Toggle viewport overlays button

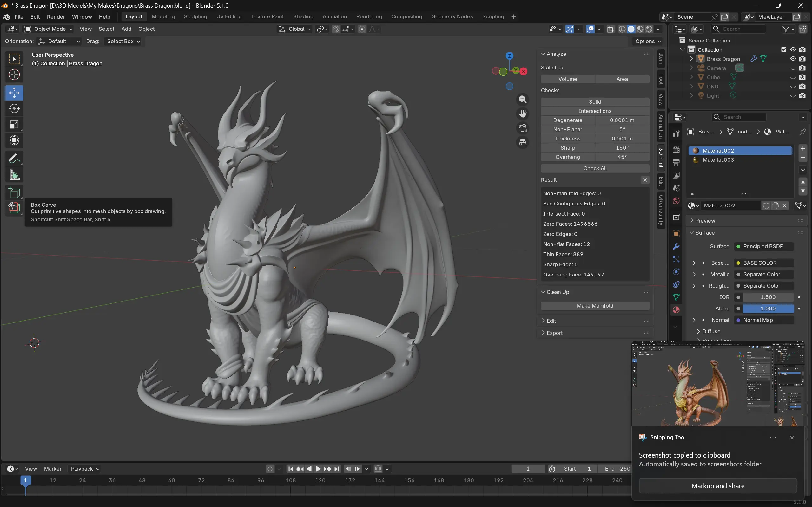(590, 29)
